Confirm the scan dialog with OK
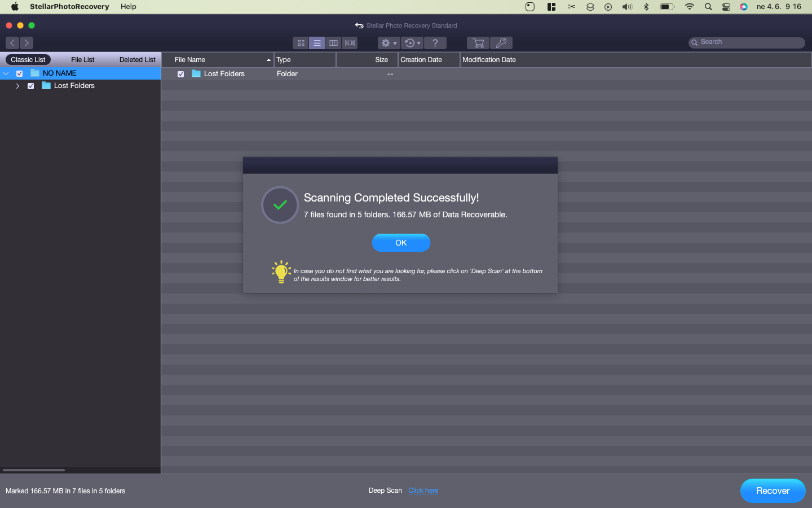This screenshot has width=812, height=508. (x=401, y=243)
